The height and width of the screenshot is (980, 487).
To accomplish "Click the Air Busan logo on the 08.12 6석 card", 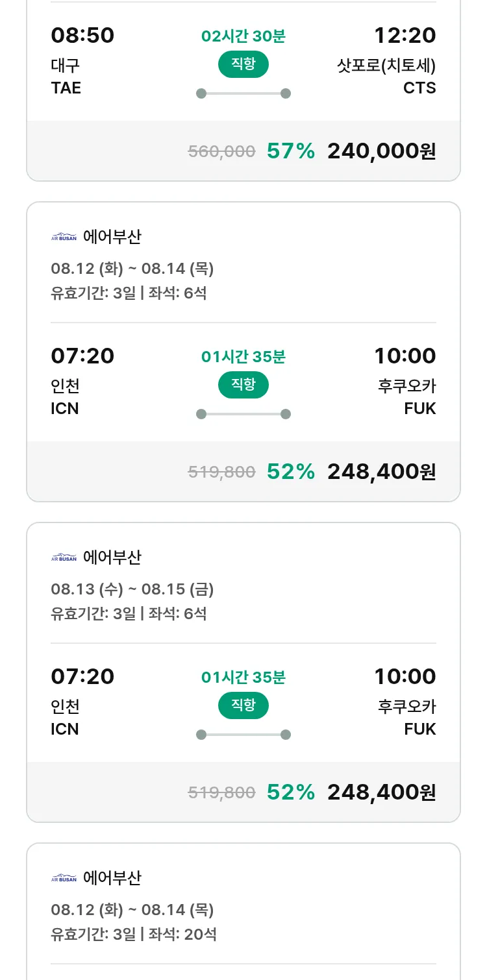I will click(64, 237).
